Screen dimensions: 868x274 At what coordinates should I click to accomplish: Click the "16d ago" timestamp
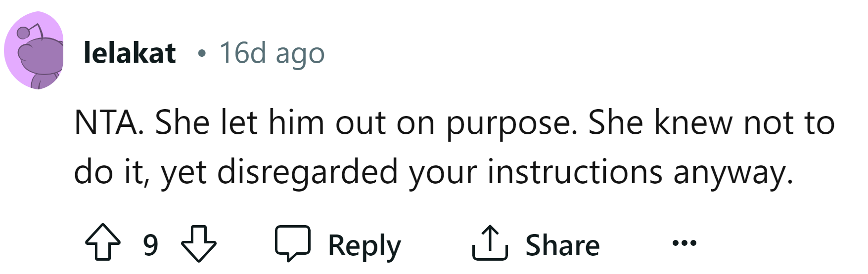point(272,53)
